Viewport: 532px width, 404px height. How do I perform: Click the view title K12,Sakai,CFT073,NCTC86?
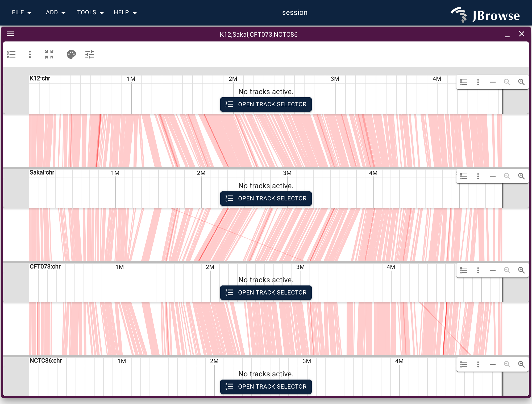click(x=259, y=35)
